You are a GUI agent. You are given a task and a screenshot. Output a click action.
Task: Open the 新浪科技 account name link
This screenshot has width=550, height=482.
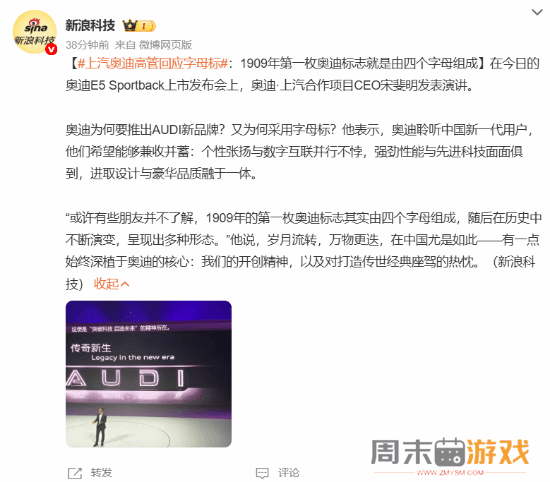(90, 26)
